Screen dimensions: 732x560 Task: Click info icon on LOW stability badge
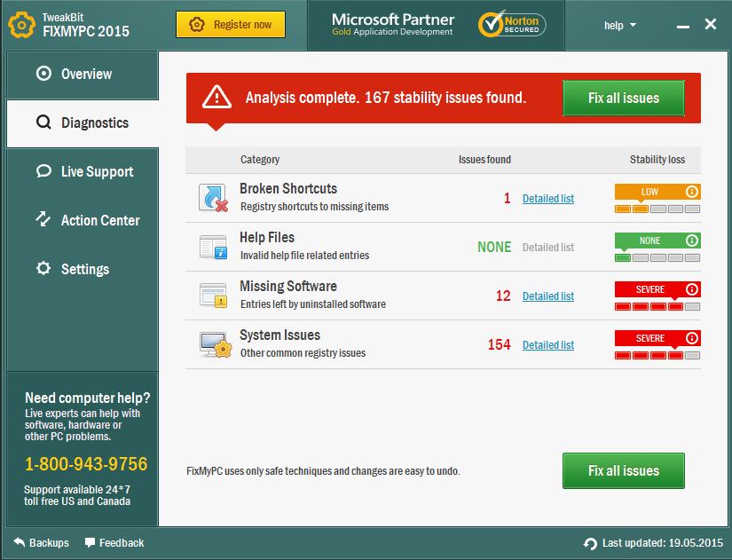(x=692, y=192)
